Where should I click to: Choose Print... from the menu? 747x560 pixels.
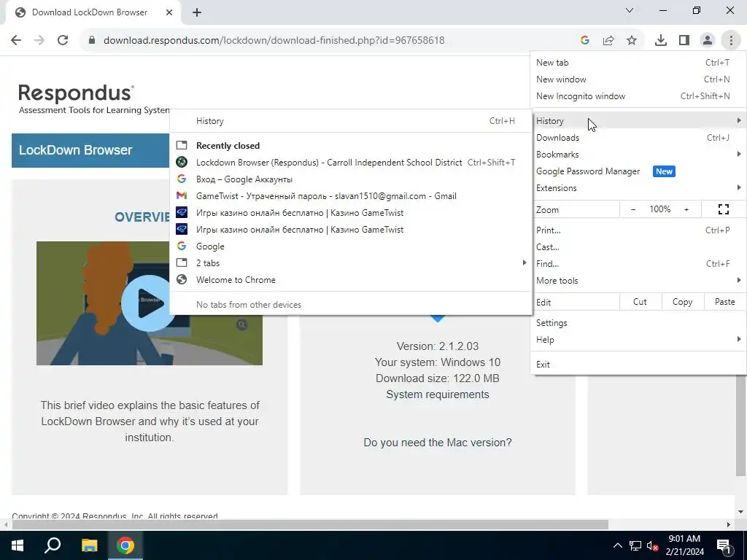(x=638, y=230)
